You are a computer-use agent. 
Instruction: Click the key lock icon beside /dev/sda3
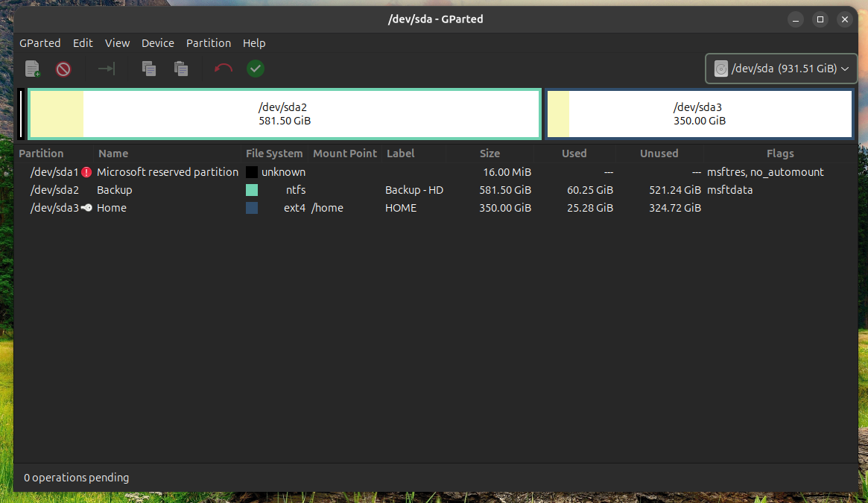(x=87, y=208)
